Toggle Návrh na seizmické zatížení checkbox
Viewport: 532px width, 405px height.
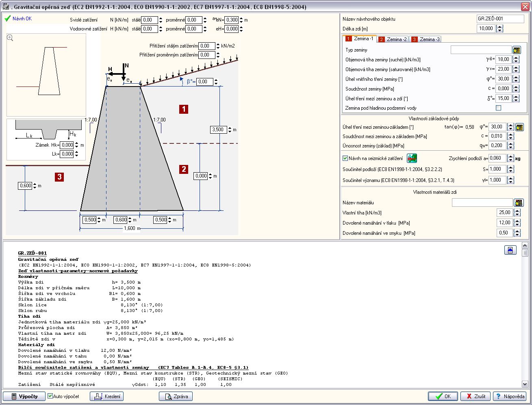345,158
